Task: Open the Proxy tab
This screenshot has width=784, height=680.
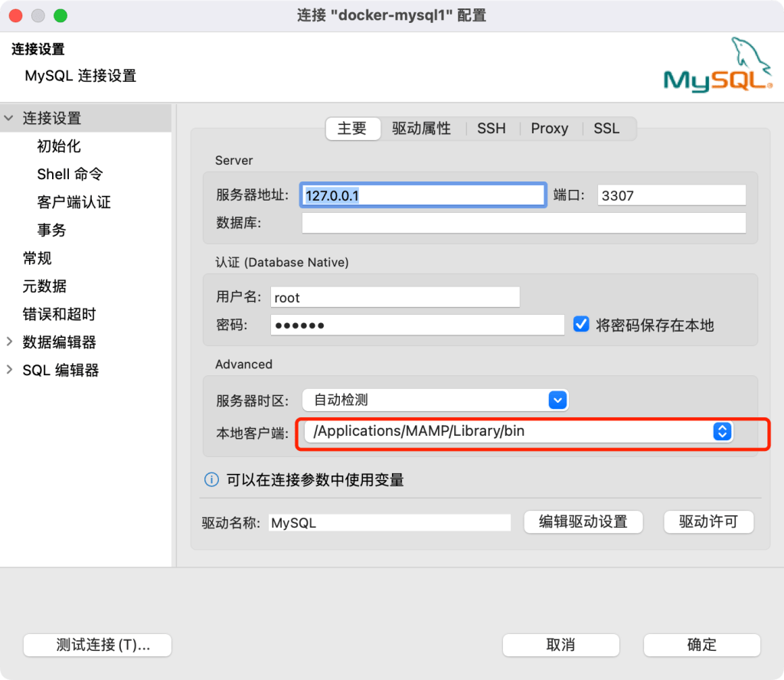Action: 549,129
